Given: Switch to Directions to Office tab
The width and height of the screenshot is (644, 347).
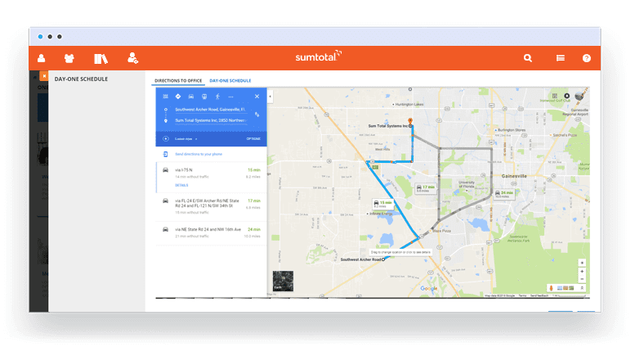Looking at the screenshot, I should [178, 80].
